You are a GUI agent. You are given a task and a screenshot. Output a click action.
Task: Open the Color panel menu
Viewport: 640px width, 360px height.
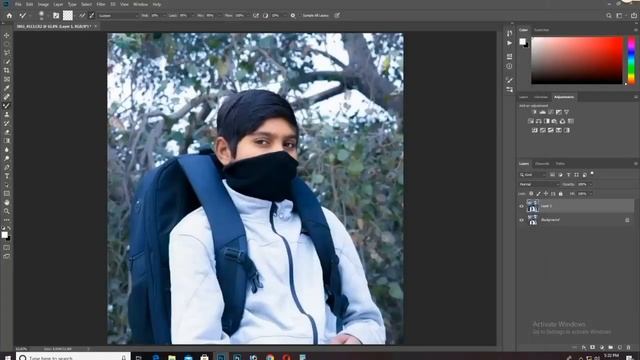pos(635,30)
